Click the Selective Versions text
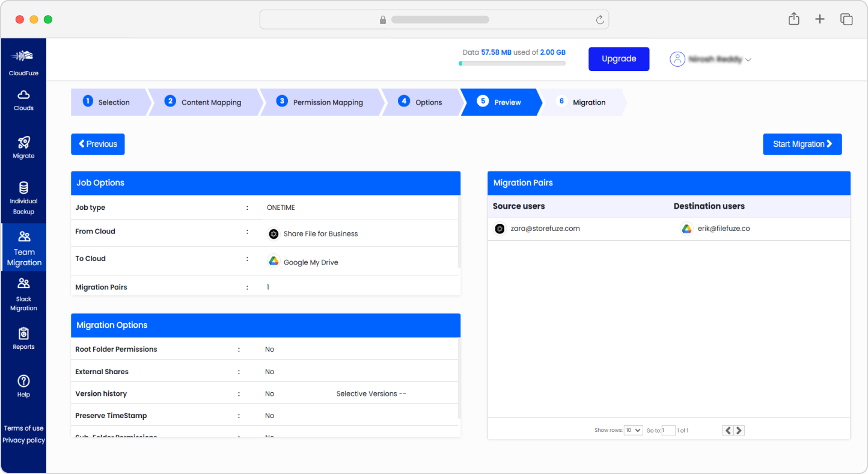The height and width of the screenshot is (474, 868). 371,394
